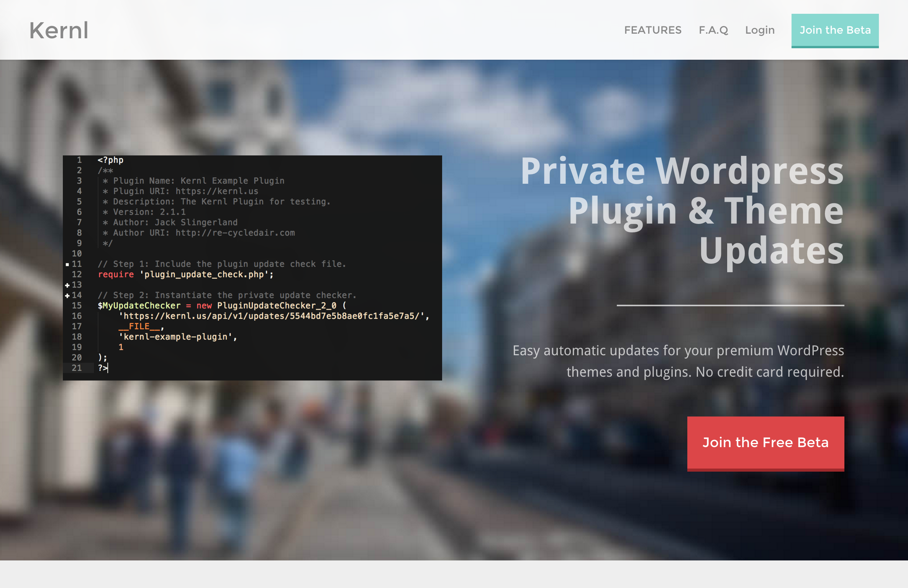Click the Kernl logo in the header
The image size is (908, 588).
59,31
